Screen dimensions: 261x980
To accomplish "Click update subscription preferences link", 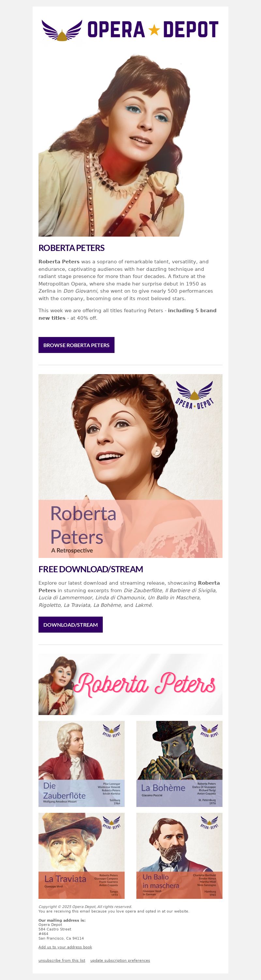I will pos(120,960).
